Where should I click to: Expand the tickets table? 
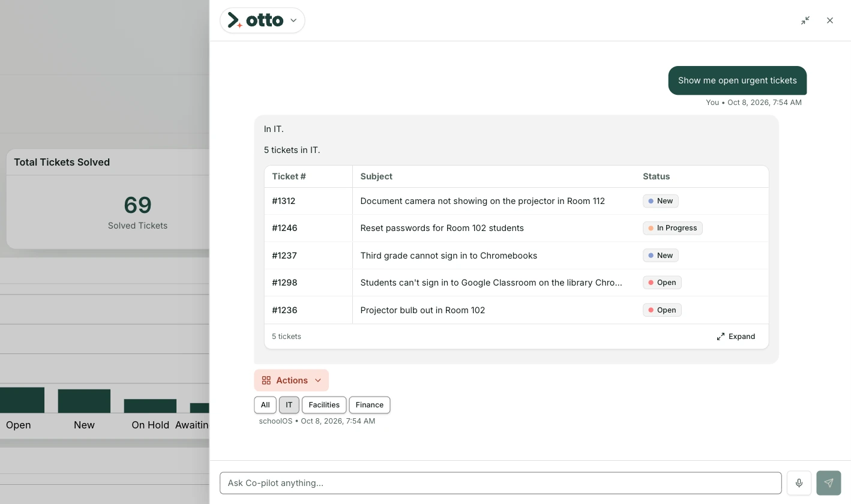click(736, 337)
